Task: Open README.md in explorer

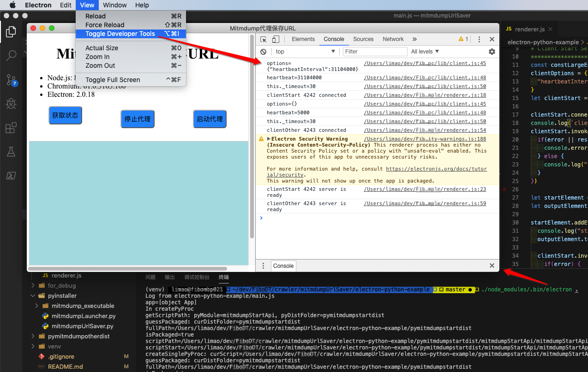Action: tap(65, 366)
